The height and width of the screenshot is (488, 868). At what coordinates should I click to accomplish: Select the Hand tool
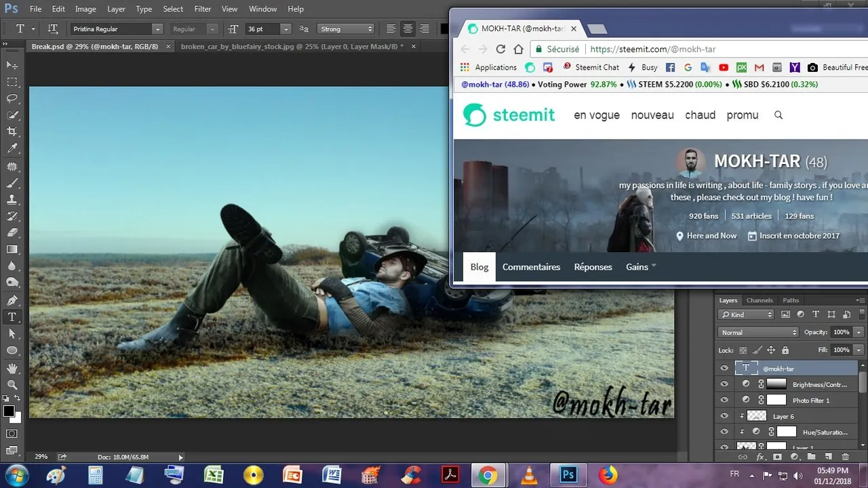coord(12,368)
